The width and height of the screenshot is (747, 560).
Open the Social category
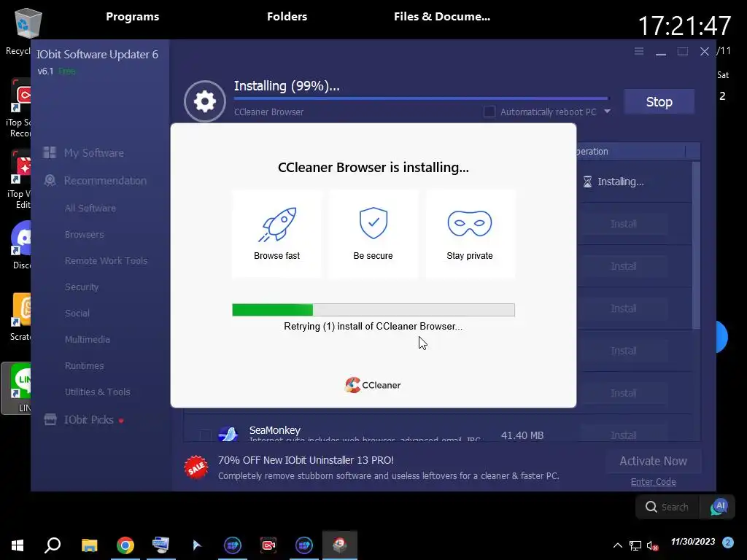tap(77, 313)
